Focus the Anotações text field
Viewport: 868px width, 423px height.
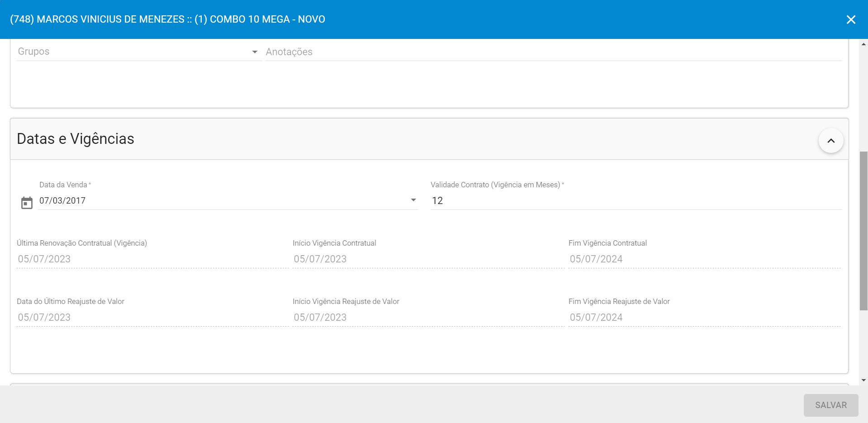point(553,52)
